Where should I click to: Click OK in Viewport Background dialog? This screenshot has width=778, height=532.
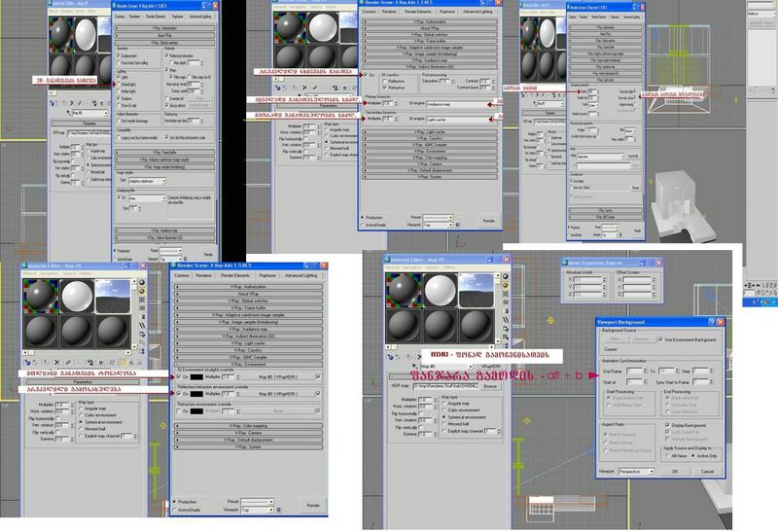[x=675, y=472]
